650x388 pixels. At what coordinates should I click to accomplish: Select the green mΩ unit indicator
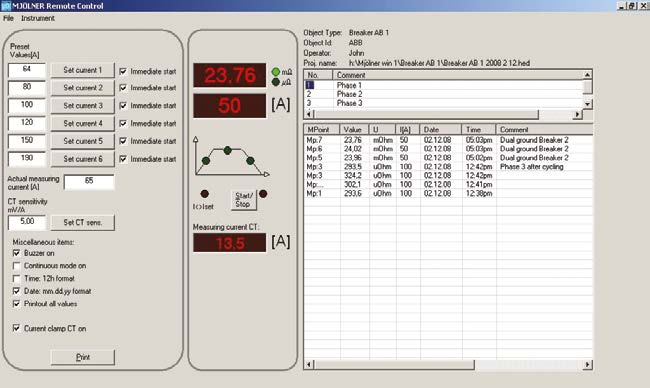point(276,72)
